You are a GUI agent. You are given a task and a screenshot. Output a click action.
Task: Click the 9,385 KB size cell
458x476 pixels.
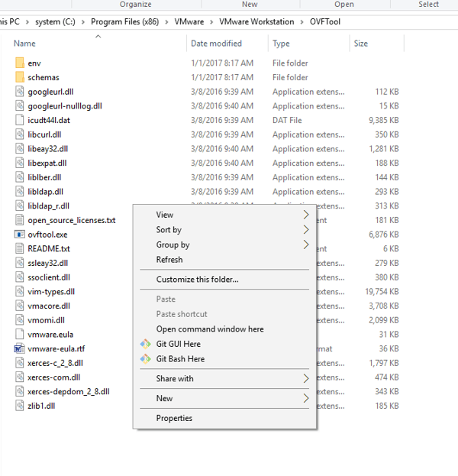click(384, 120)
